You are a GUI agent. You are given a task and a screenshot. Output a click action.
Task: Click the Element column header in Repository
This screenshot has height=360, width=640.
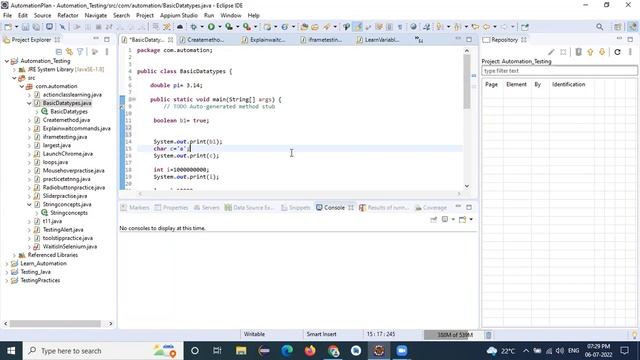coord(516,84)
